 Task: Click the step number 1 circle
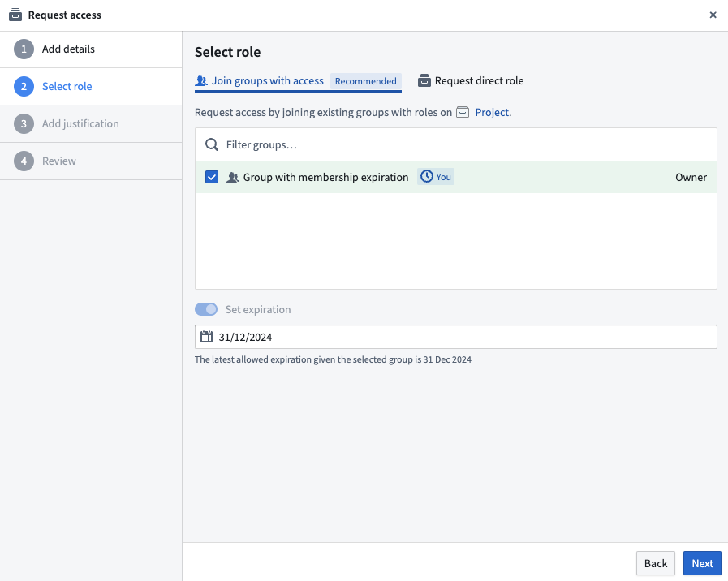pos(24,49)
